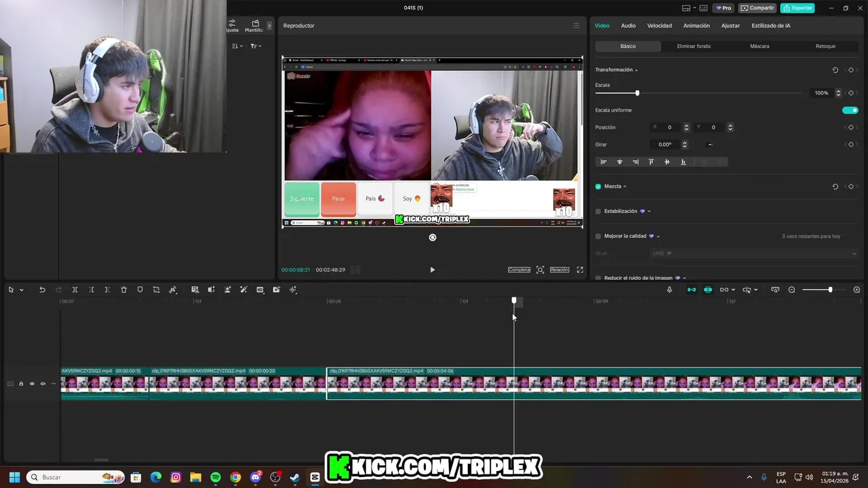Expand the Estabilización section arrow
Image resolution: width=868 pixels, height=488 pixels.
pos(649,211)
